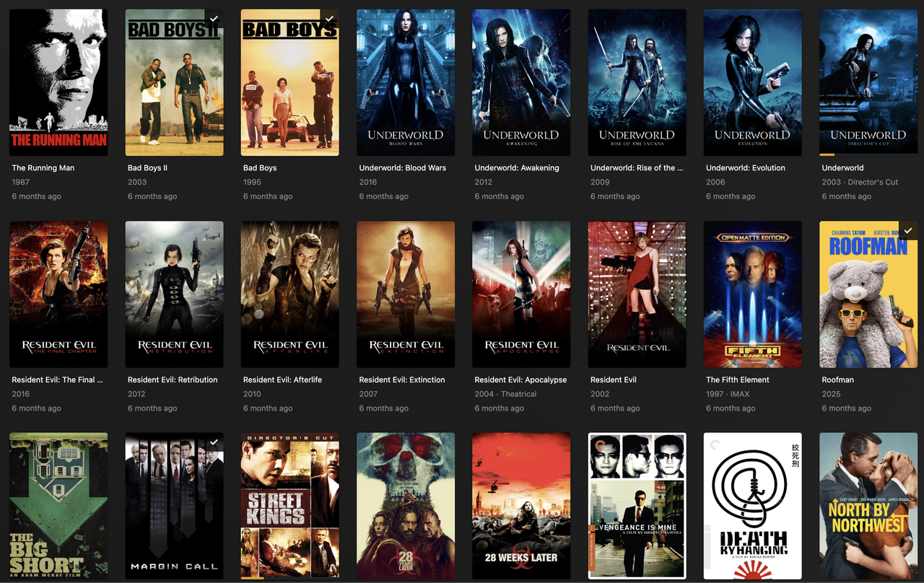Open Resident Evil: The Final Chapter poster
This screenshot has height=583, width=924.
(x=58, y=294)
